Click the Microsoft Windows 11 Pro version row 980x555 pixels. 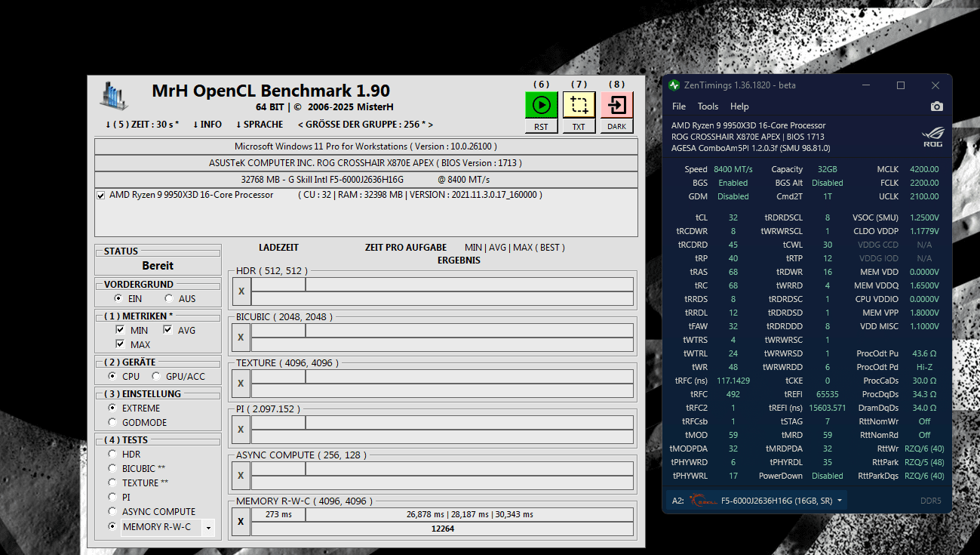point(366,146)
